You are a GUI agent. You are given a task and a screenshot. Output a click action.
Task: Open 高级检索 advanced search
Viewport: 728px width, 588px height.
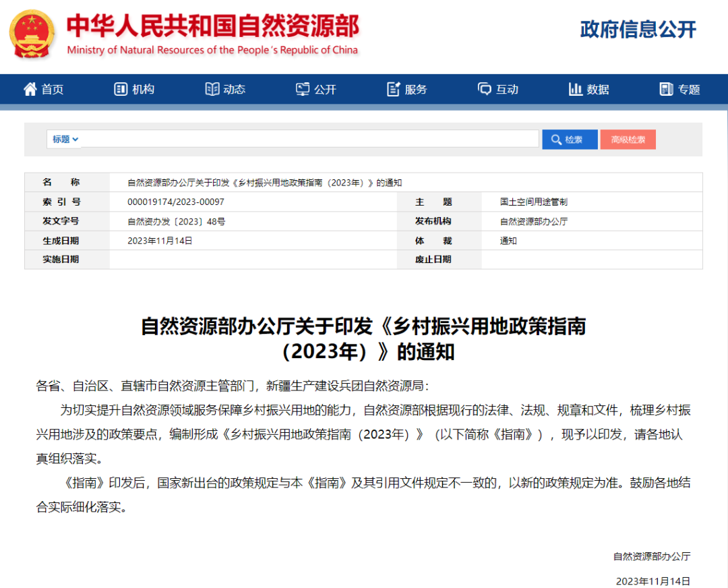[x=628, y=140]
